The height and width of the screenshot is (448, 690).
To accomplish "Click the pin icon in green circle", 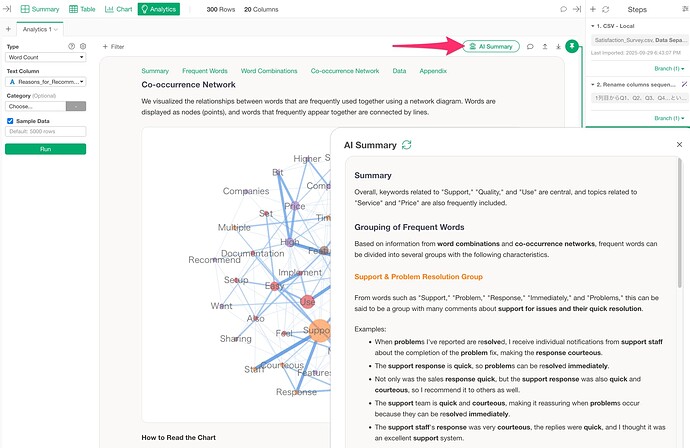I will [571, 46].
